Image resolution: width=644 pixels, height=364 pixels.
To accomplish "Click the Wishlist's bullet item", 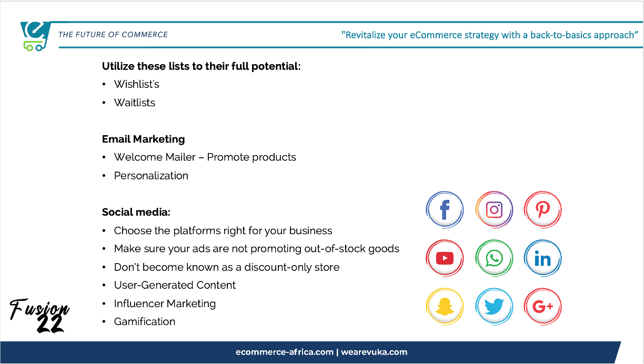I will pos(136,84).
